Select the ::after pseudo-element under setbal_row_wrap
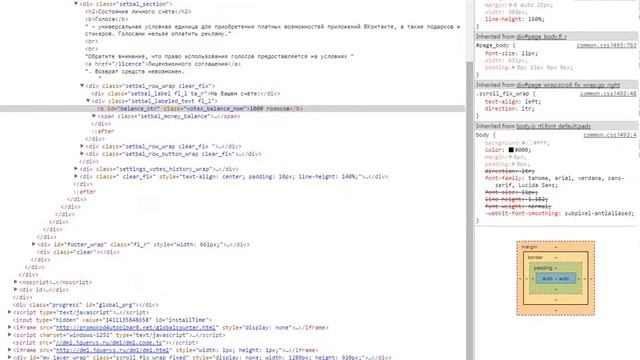The width and height of the screenshot is (640, 360). click(x=103, y=131)
